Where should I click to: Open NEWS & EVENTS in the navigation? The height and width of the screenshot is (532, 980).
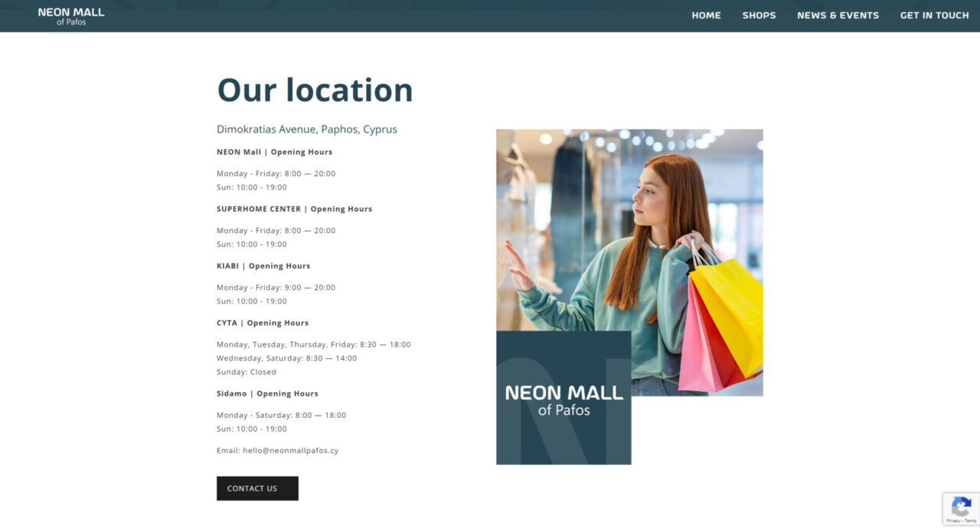coord(838,15)
